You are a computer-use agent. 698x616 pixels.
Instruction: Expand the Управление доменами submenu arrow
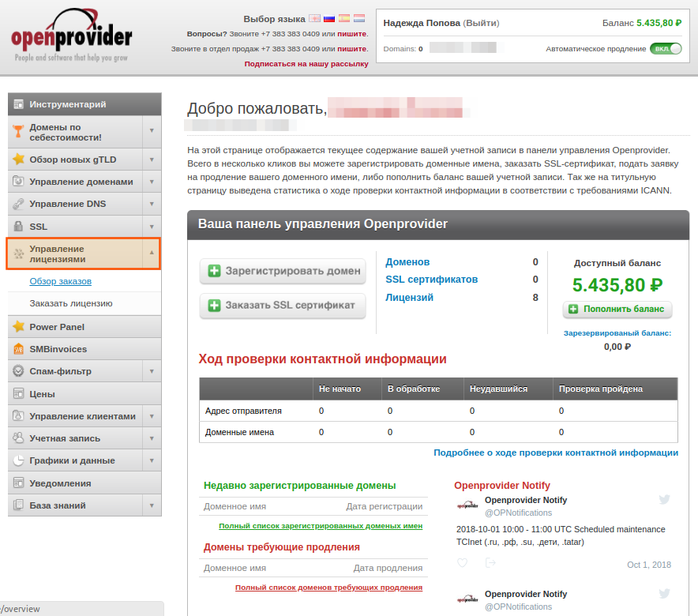pyautogui.click(x=152, y=182)
